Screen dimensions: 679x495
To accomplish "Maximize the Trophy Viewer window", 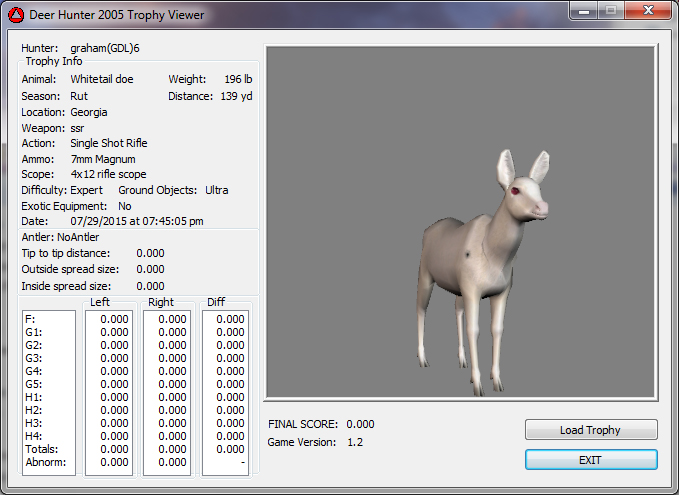I will pos(611,10).
